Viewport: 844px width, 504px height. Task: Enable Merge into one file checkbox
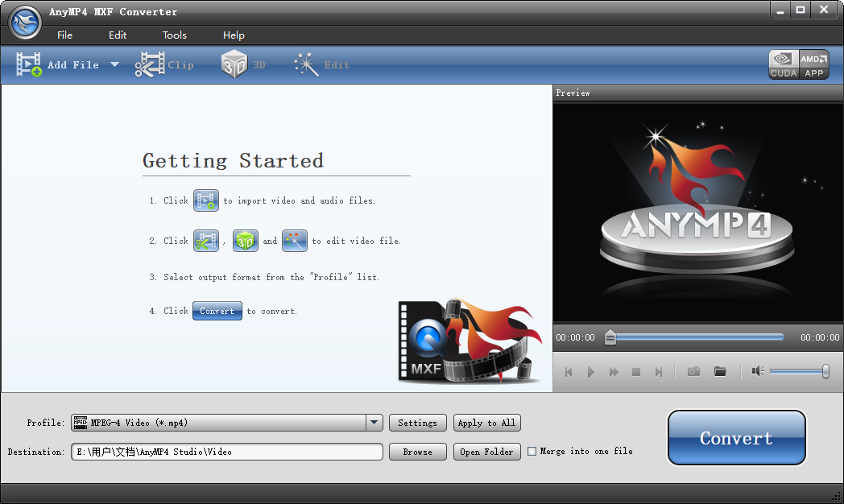[532, 452]
